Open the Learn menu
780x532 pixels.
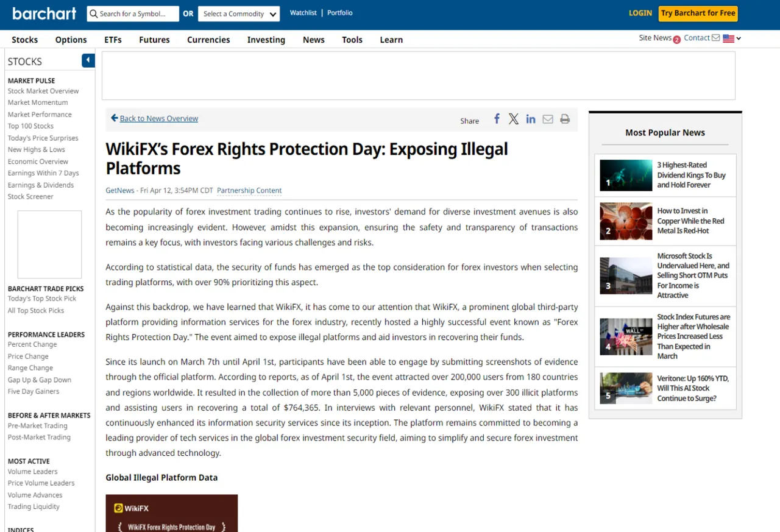[391, 40]
